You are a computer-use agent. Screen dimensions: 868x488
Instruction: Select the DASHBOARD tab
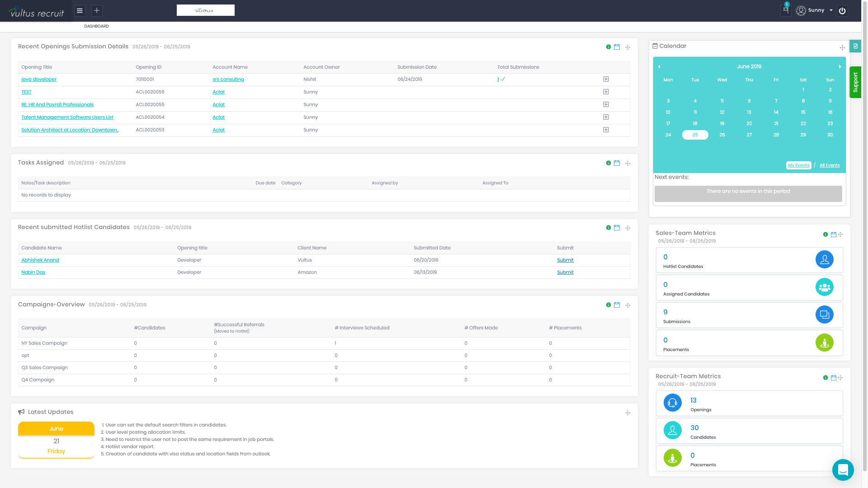[96, 26]
